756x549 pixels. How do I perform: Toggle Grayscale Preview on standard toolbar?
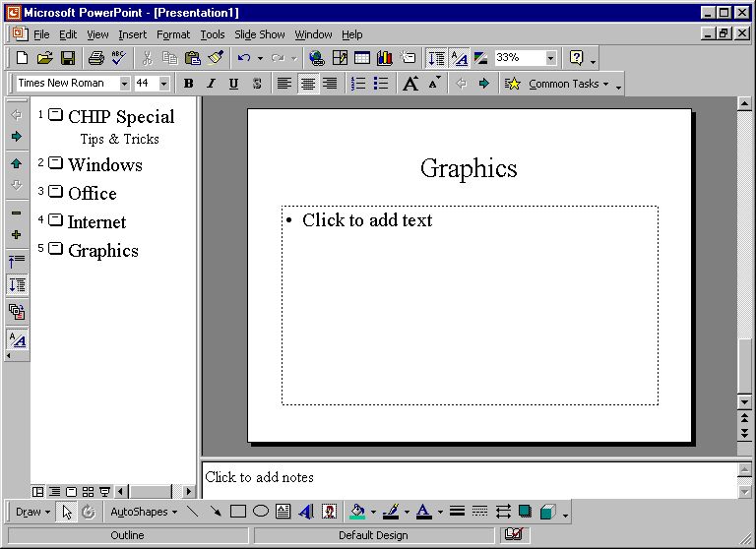pos(480,58)
